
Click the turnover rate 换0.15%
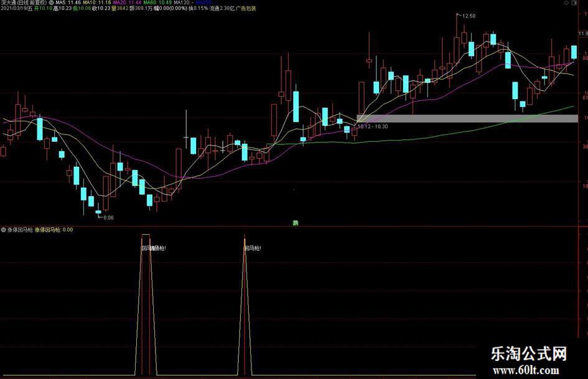pos(198,8)
